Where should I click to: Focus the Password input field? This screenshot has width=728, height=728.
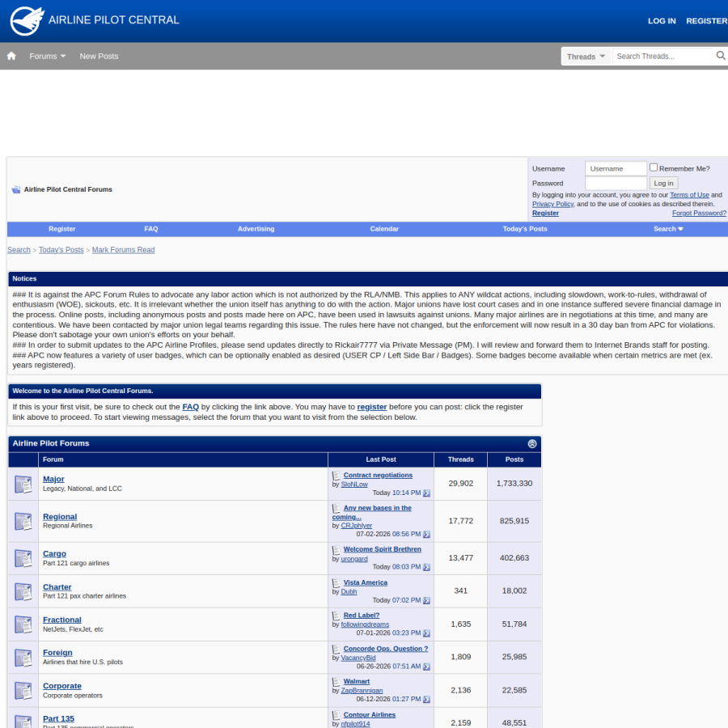[616, 183]
